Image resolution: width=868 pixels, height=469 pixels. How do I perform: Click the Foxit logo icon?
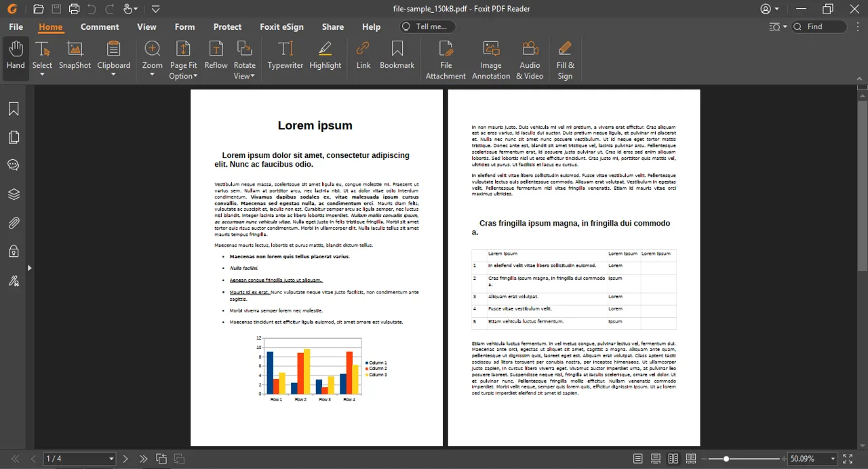12,9
